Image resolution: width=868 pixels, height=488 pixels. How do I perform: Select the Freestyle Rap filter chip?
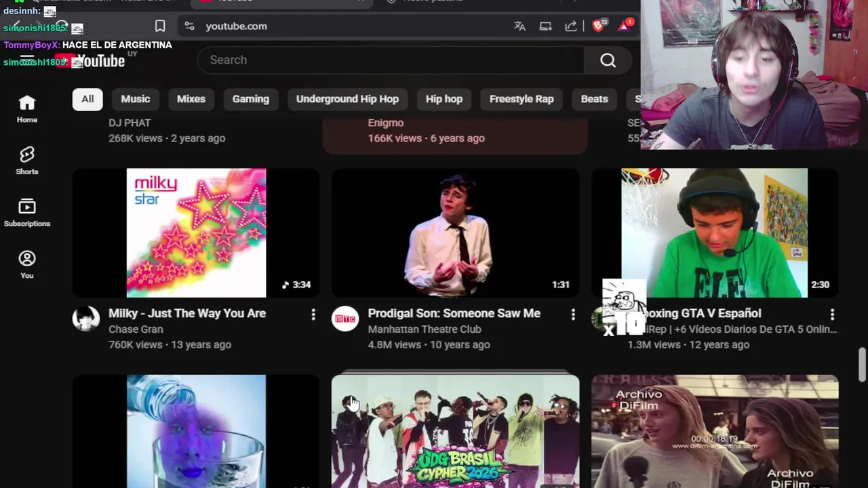pos(521,99)
